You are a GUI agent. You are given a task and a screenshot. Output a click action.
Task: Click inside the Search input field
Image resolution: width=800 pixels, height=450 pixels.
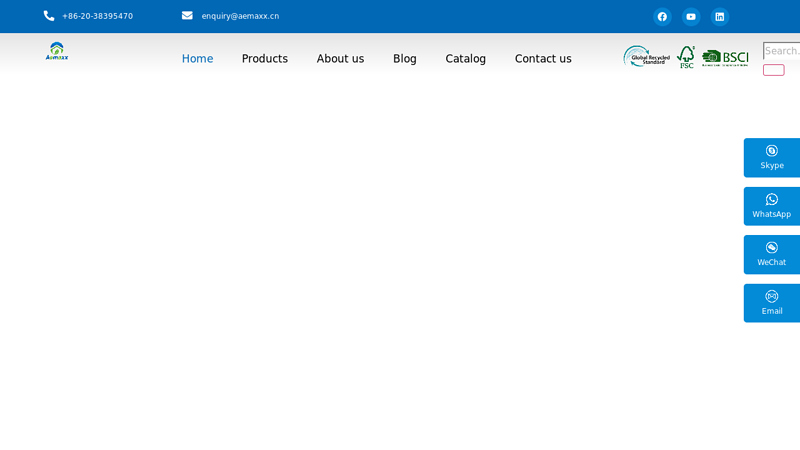coord(782,51)
